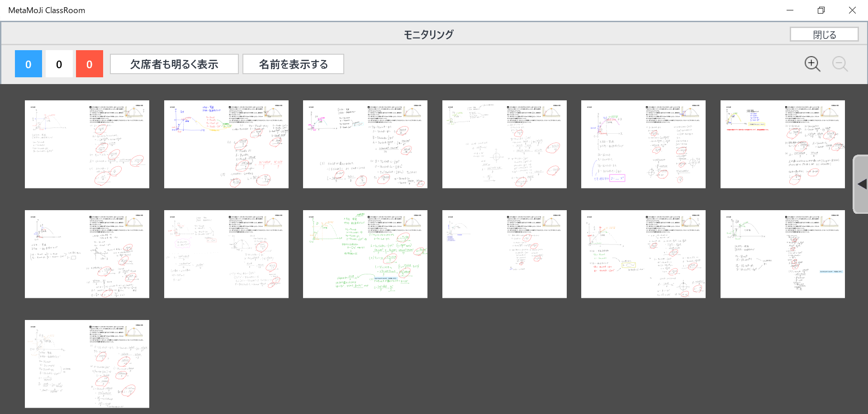868x414 pixels.
Task: Open first student thumbnail with pink curve graph
Action: [x=87, y=144]
